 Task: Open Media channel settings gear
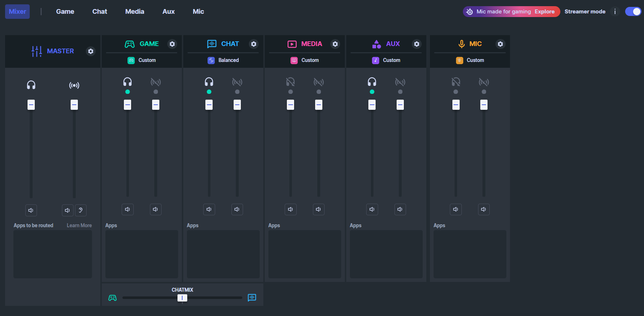[x=335, y=44]
